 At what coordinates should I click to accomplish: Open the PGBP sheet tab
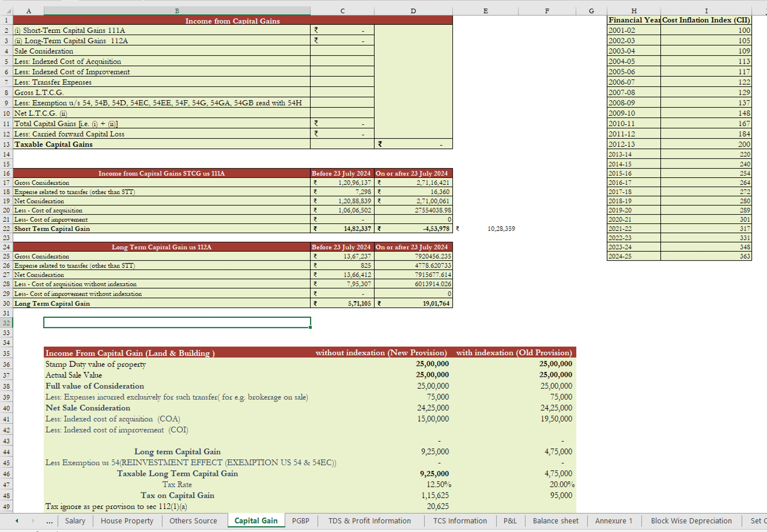click(300, 521)
